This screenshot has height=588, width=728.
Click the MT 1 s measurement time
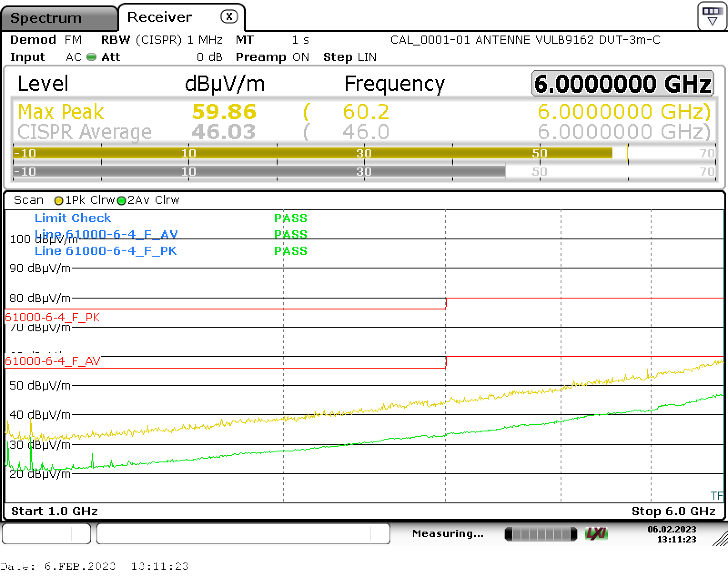pyautogui.click(x=272, y=40)
